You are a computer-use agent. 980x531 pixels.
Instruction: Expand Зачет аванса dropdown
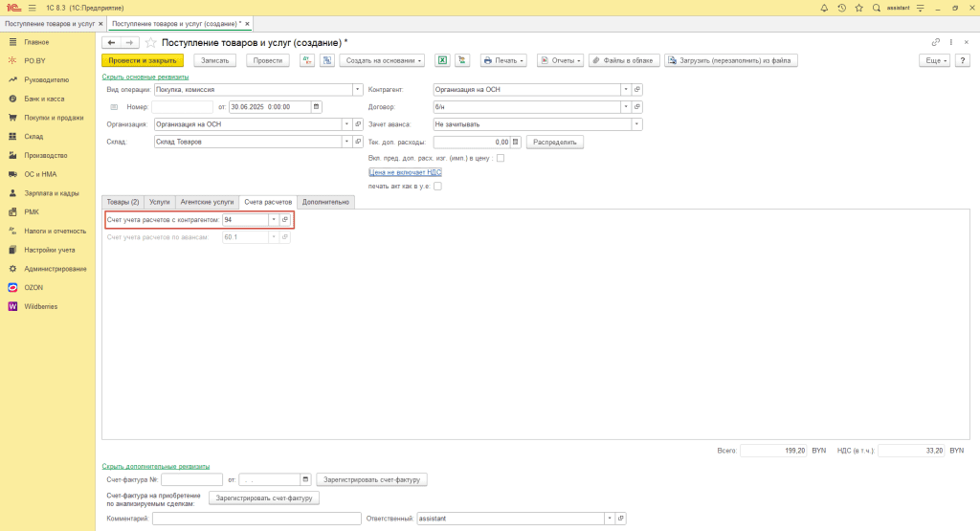(x=636, y=124)
